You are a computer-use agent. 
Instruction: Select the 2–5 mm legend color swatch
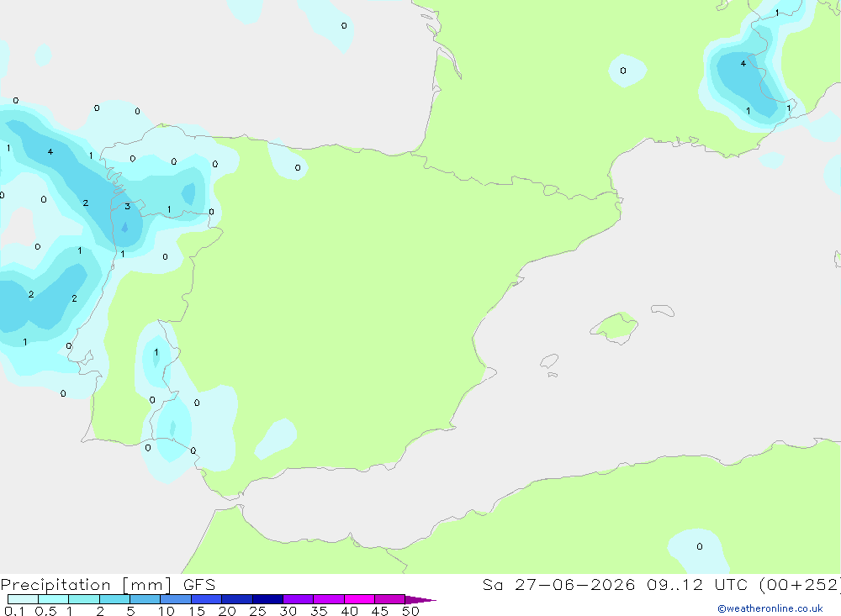click(x=114, y=599)
